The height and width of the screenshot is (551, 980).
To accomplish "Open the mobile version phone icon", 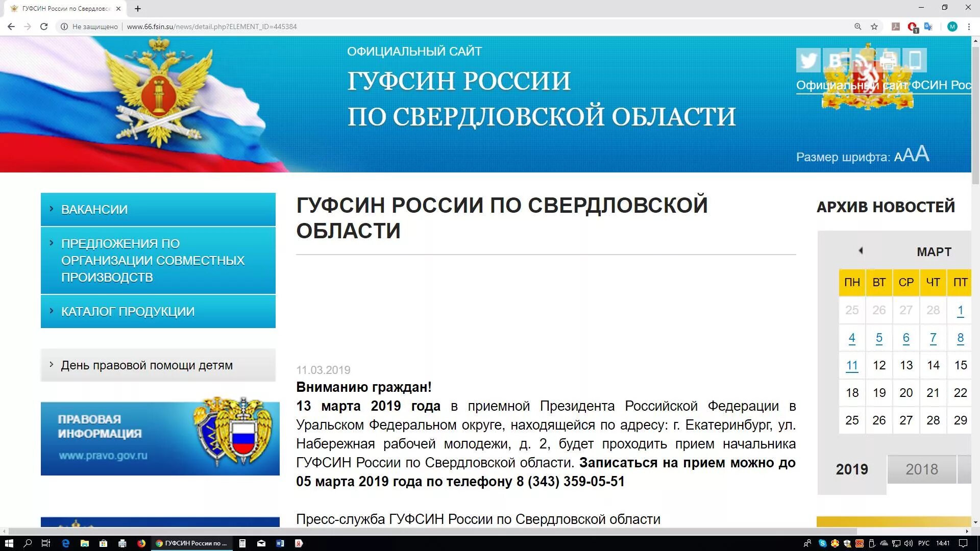I will (x=915, y=60).
